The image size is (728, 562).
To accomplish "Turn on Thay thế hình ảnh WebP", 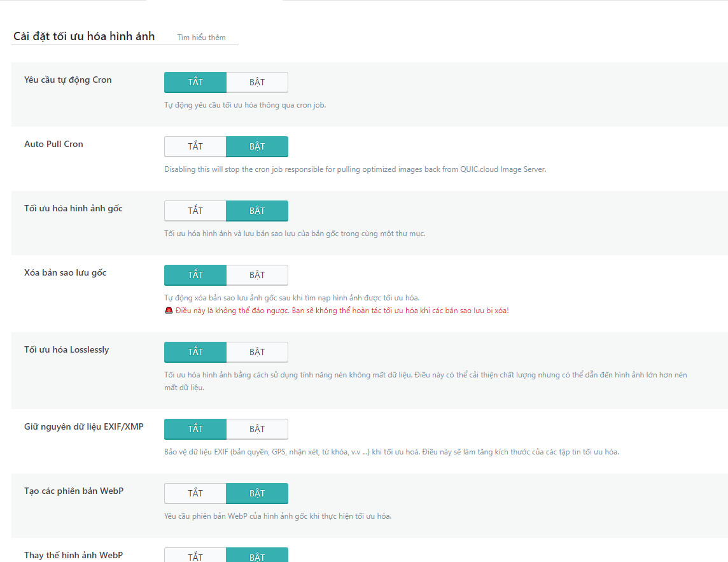I will click(257, 556).
